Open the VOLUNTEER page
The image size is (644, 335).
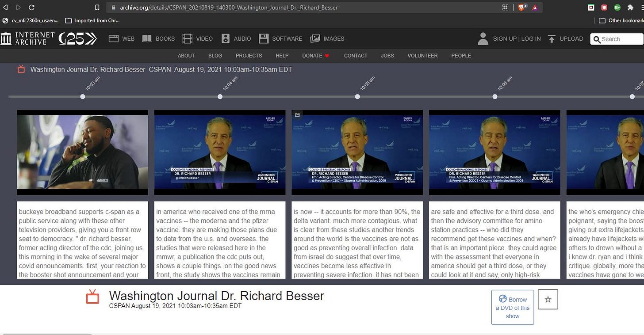(422, 56)
